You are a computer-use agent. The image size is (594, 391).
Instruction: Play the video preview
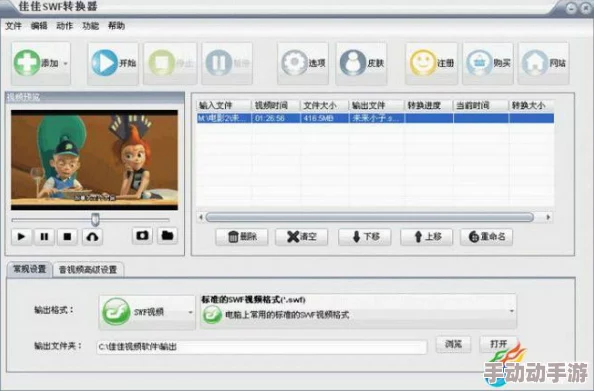pyautogui.click(x=21, y=237)
